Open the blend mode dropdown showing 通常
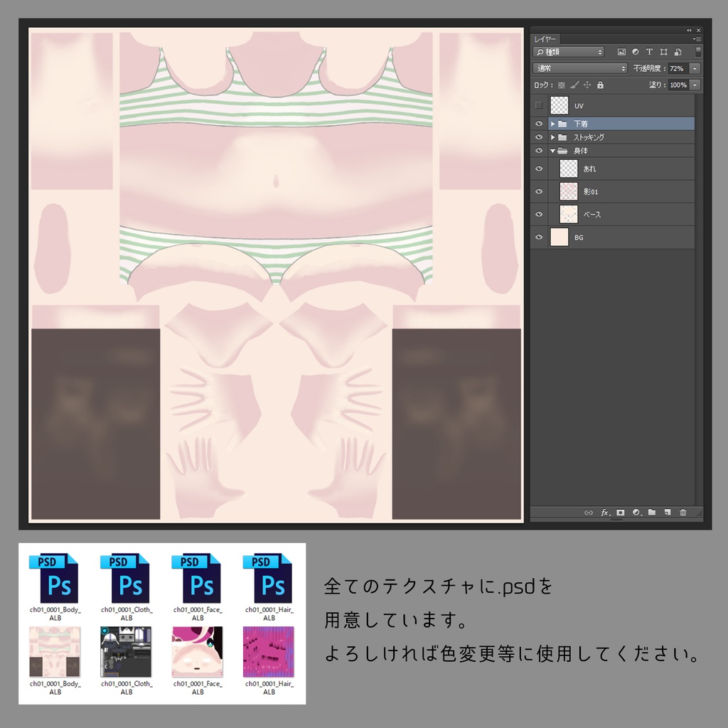 (579, 68)
